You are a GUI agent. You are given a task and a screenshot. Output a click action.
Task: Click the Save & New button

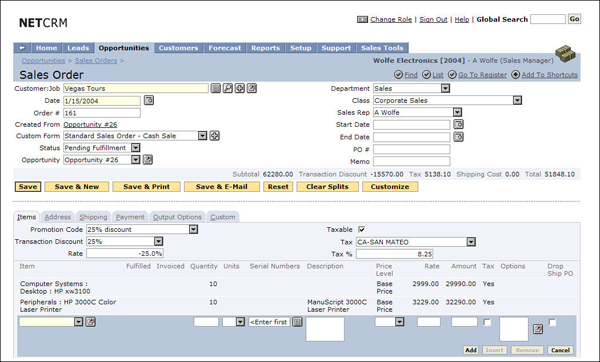click(77, 187)
